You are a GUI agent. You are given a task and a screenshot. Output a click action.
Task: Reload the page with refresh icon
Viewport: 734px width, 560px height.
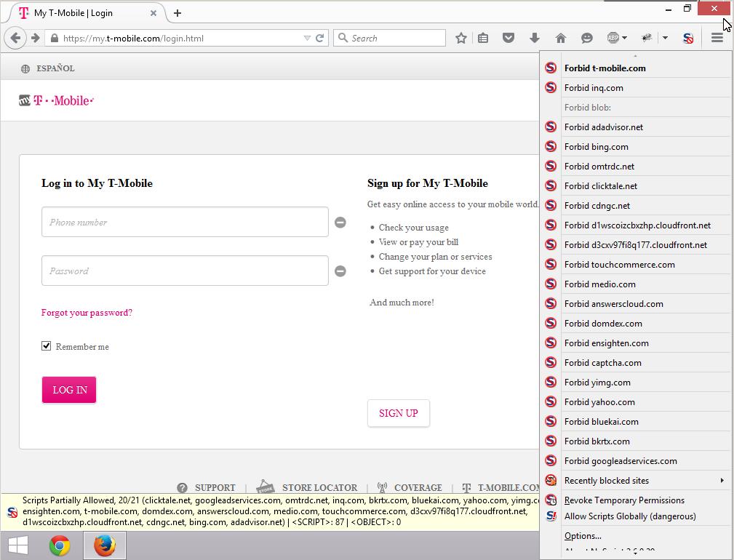tap(319, 39)
